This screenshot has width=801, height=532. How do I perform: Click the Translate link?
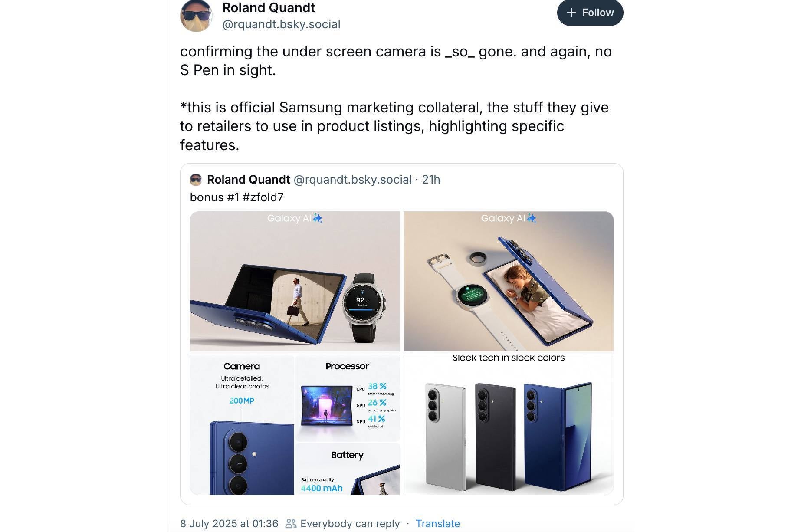click(x=438, y=523)
